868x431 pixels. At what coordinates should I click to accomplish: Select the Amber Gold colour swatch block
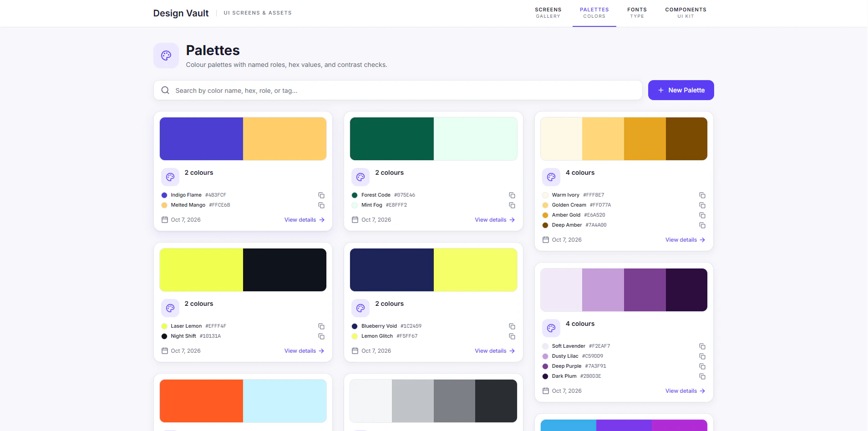645,139
